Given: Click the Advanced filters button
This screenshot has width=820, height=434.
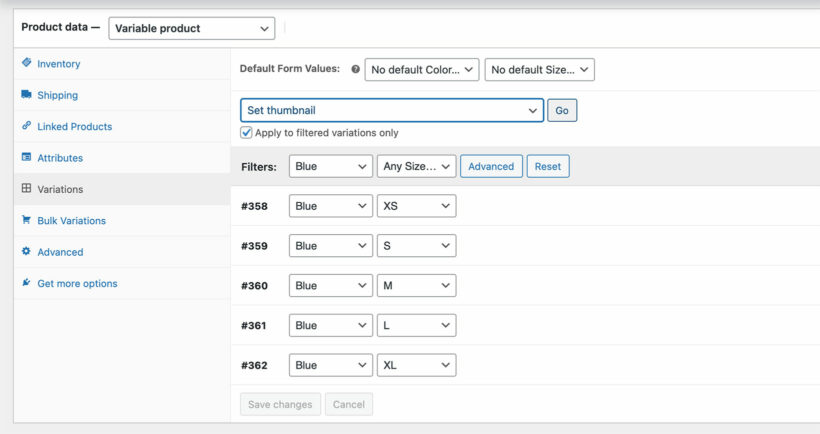Looking at the screenshot, I should (491, 167).
